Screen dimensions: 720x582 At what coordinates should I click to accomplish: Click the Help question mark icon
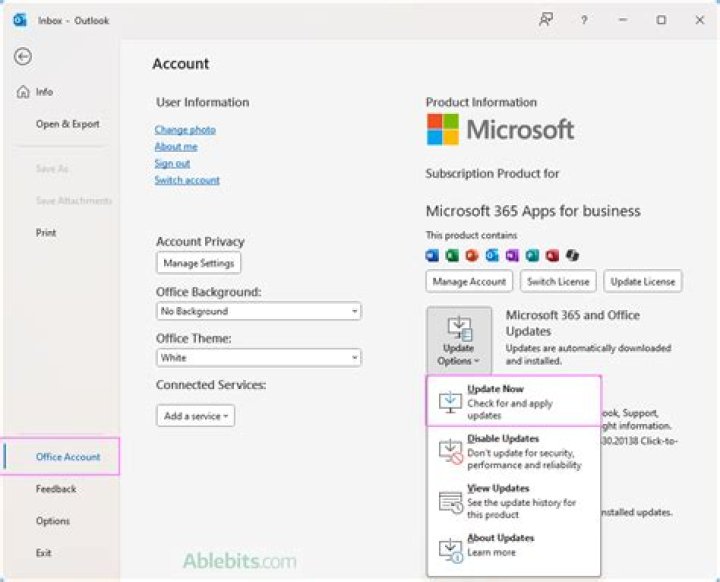click(584, 19)
